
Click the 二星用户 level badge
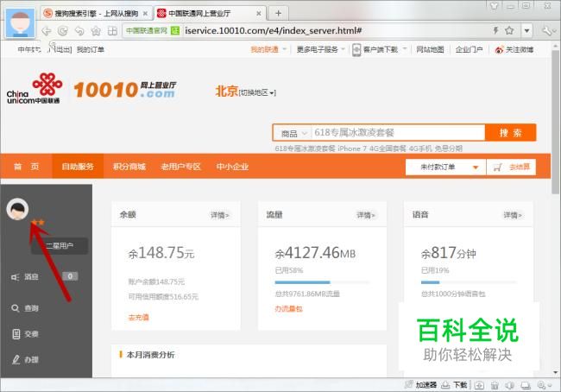pos(60,245)
